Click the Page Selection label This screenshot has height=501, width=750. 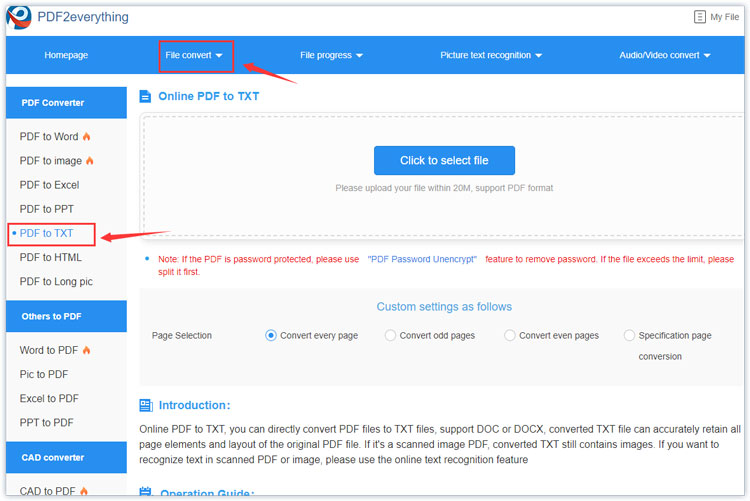182,335
